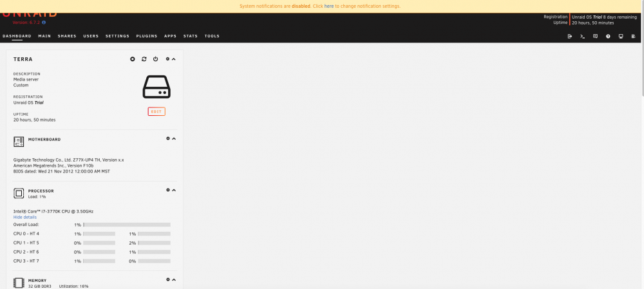The image size is (644, 289).
Task: Open the TERRA panel settings gear
Action: pos(167,59)
